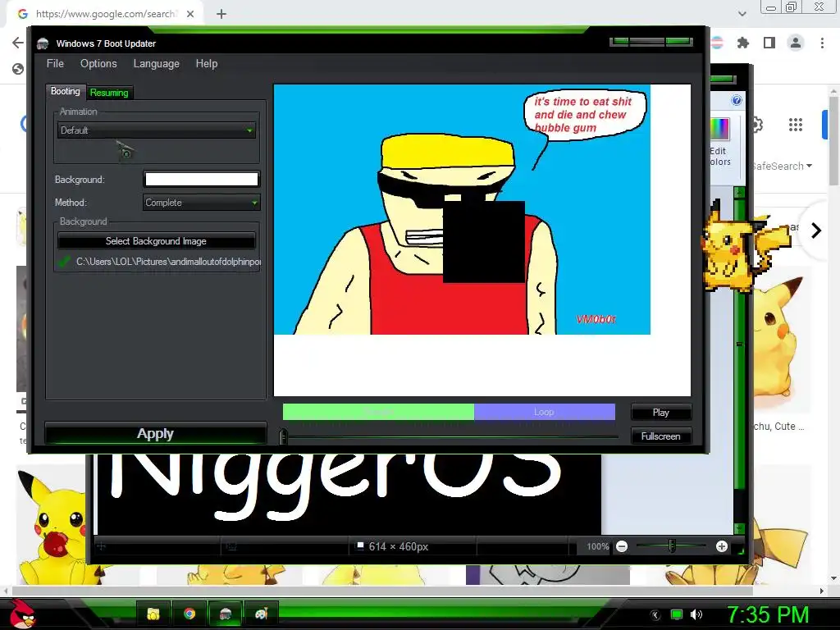
Task: Switch to the Booting tab
Action: point(66,92)
